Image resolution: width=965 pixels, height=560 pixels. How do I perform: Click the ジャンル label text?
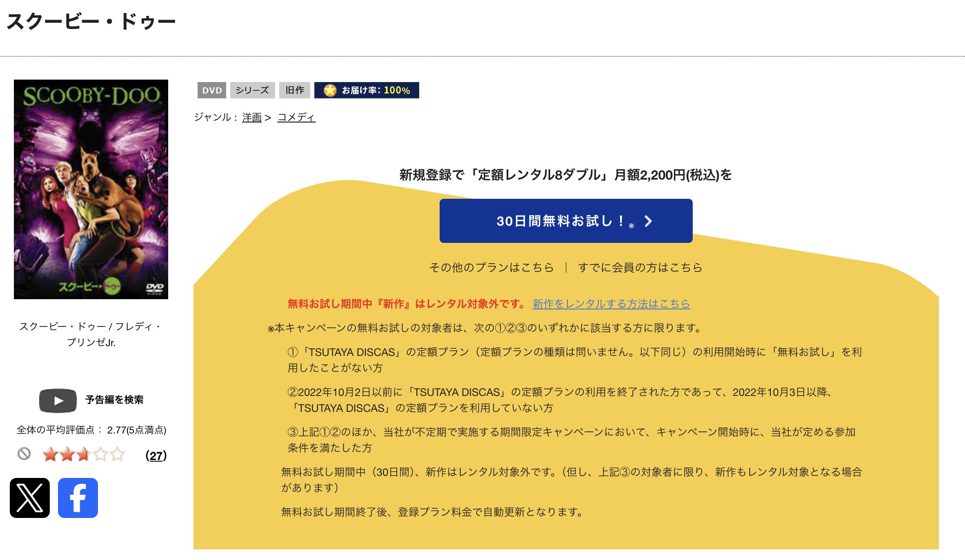(x=216, y=118)
